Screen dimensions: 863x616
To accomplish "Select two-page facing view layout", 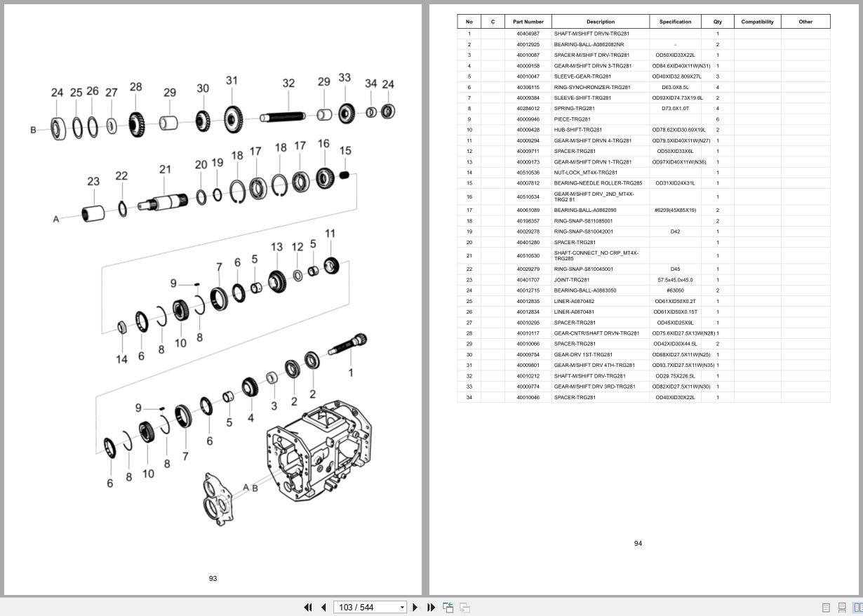I will [857, 608].
